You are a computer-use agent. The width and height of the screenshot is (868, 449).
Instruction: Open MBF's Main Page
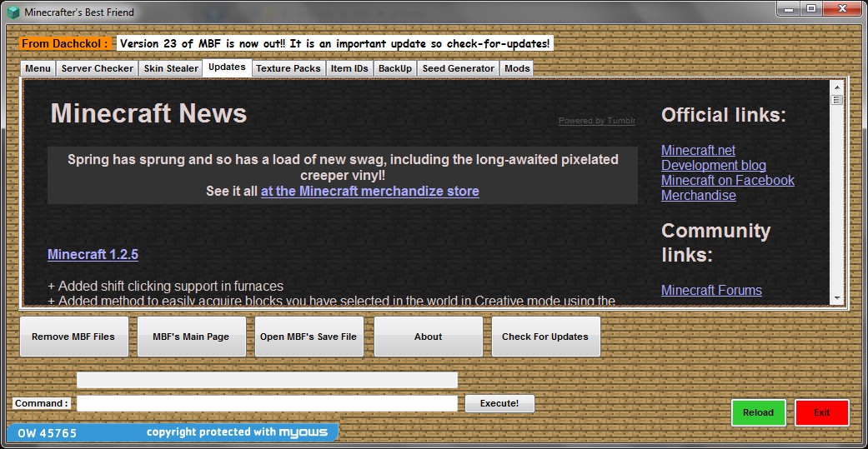pos(191,337)
